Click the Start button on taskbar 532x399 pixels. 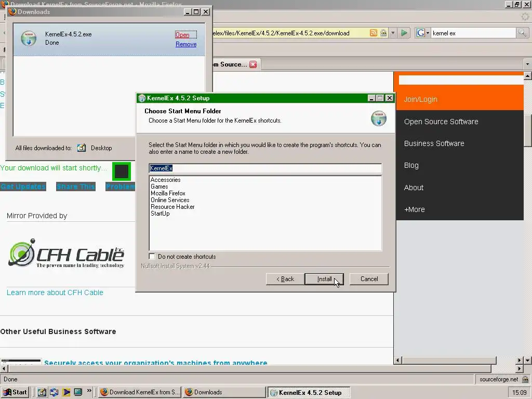tap(15, 392)
